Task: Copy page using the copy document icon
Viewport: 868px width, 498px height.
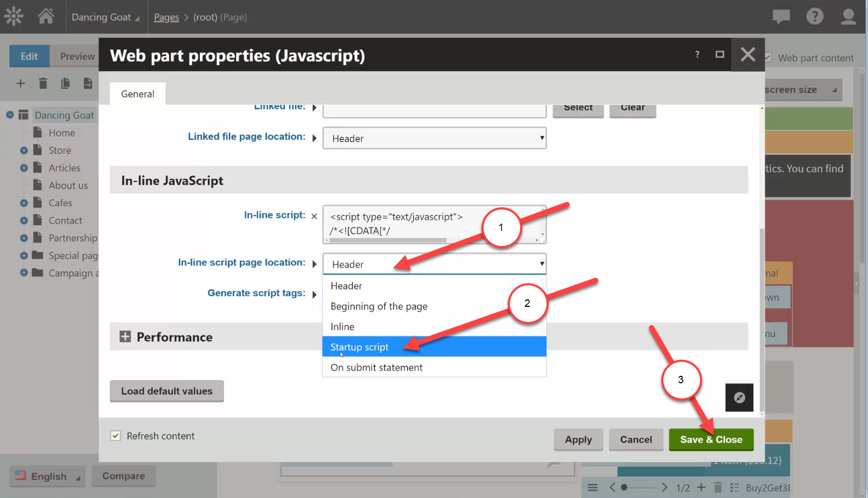Action: coord(66,83)
